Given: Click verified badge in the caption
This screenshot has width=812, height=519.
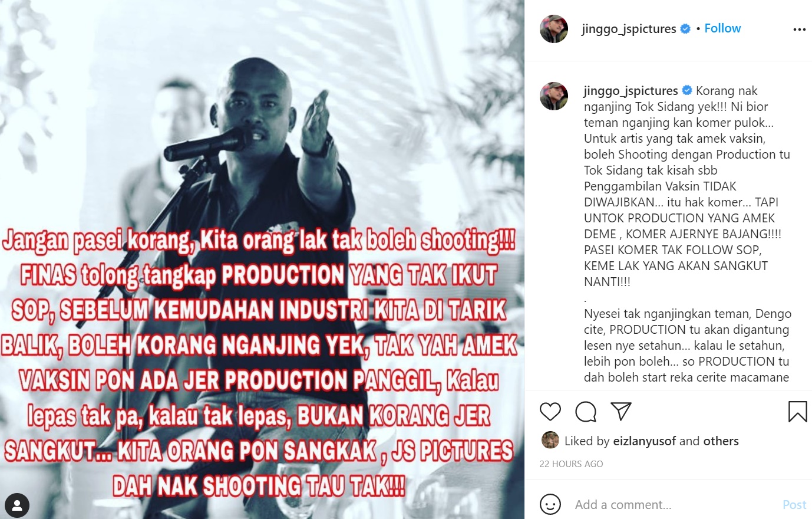Looking at the screenshot, I should pyautogui.click(x=687, y=90).
